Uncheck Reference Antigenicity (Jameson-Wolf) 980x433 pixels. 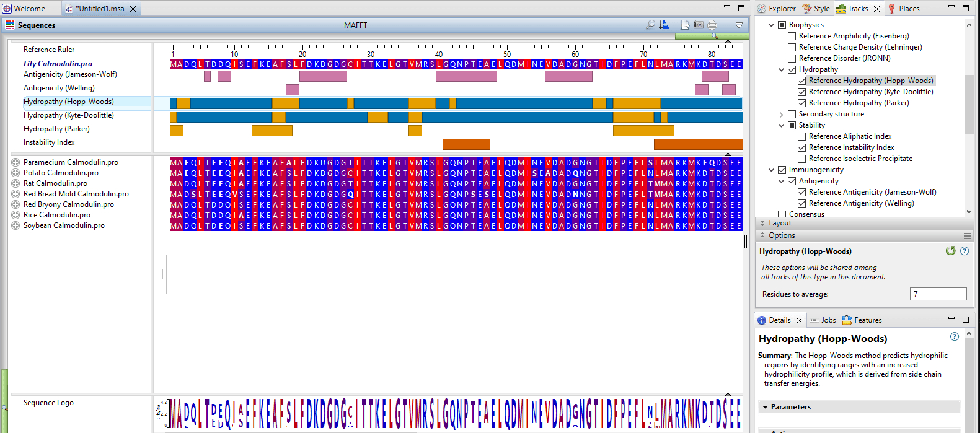(801, 192)
